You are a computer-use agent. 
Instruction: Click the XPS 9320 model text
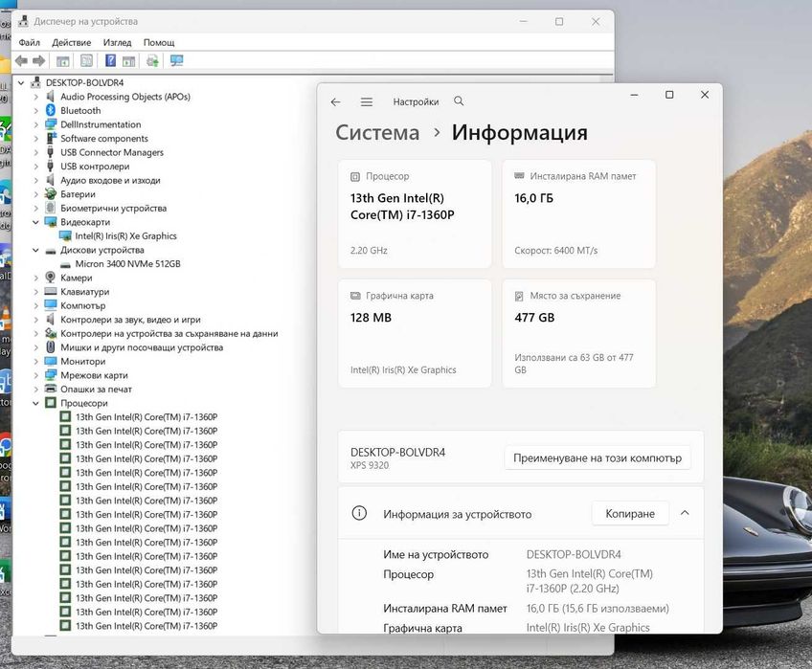pos(370,465)
